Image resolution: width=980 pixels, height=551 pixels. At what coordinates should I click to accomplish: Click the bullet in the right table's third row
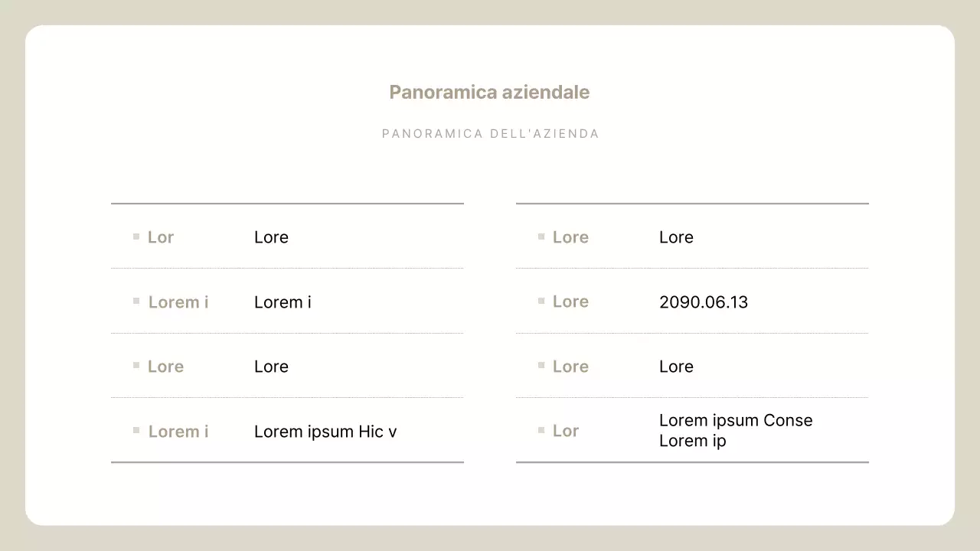point(541,366)
